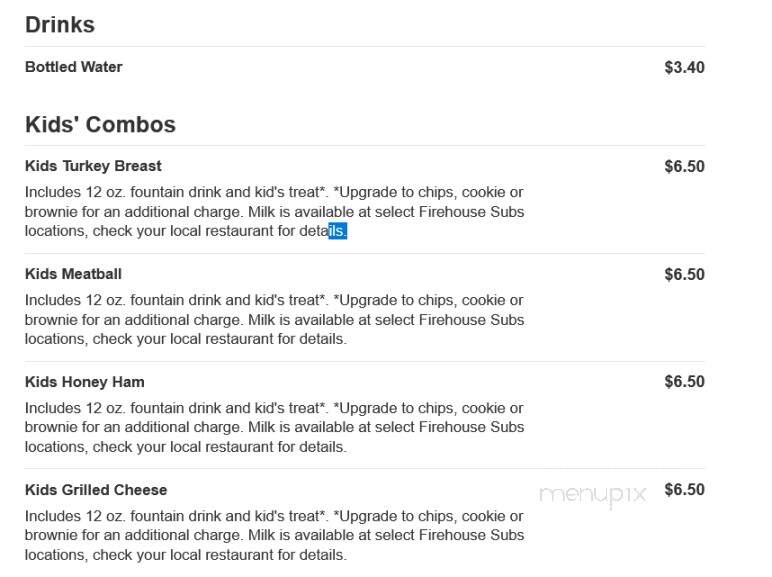Click the Kids' Combos section heading

[100, 124]
